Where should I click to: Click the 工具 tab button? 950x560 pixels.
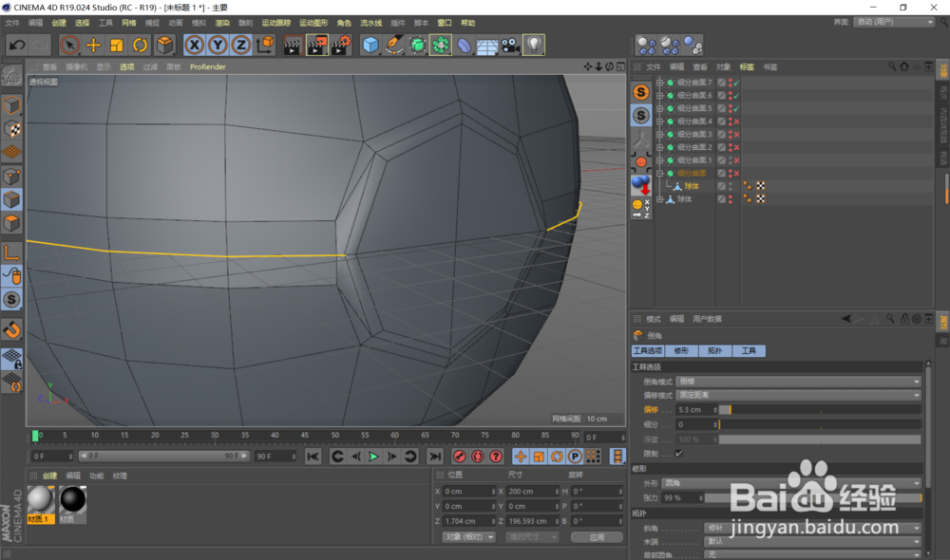(x=749, y=350)
